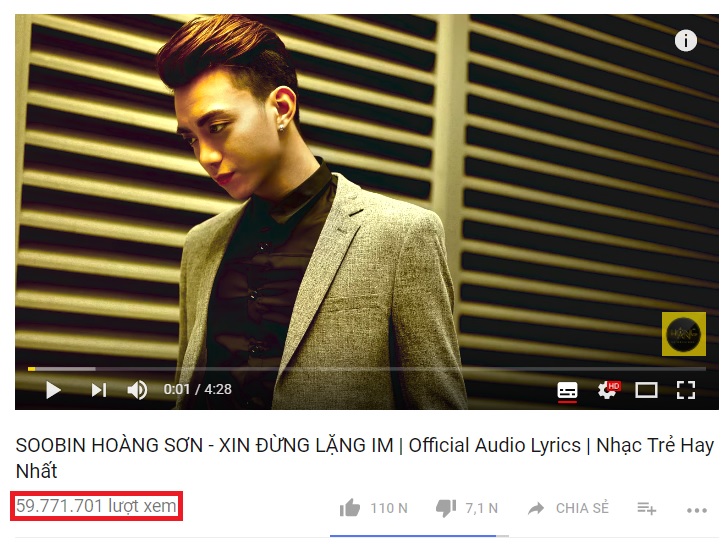Toggle subtitles closed captions button
Image resolution: width=724 pixels, height=545 pixels.
[567, 391]
